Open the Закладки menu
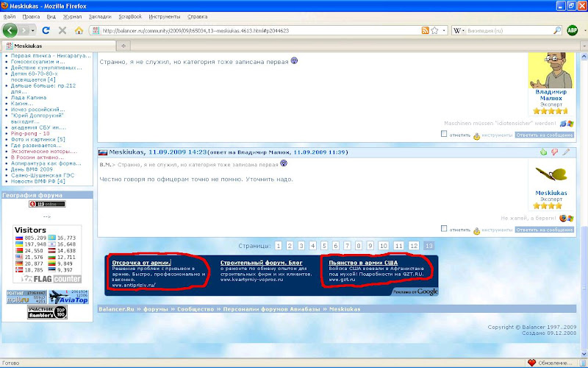Viewport: 588px width, 368px height. [100, 16]
